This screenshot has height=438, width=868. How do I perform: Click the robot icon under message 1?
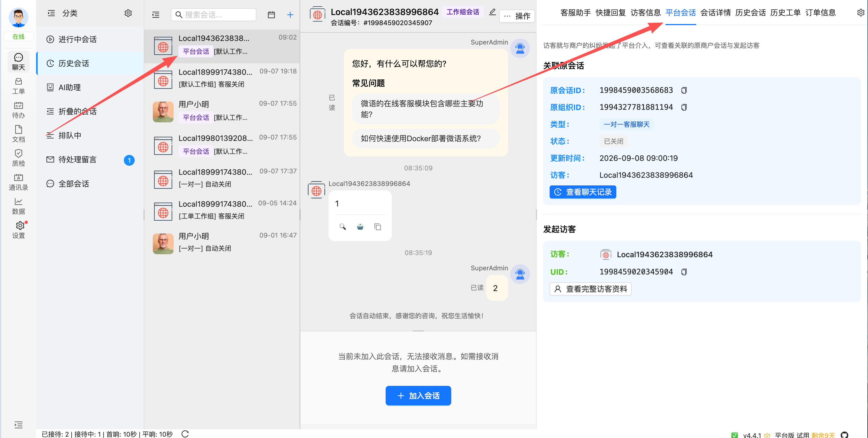click(360, 227)
